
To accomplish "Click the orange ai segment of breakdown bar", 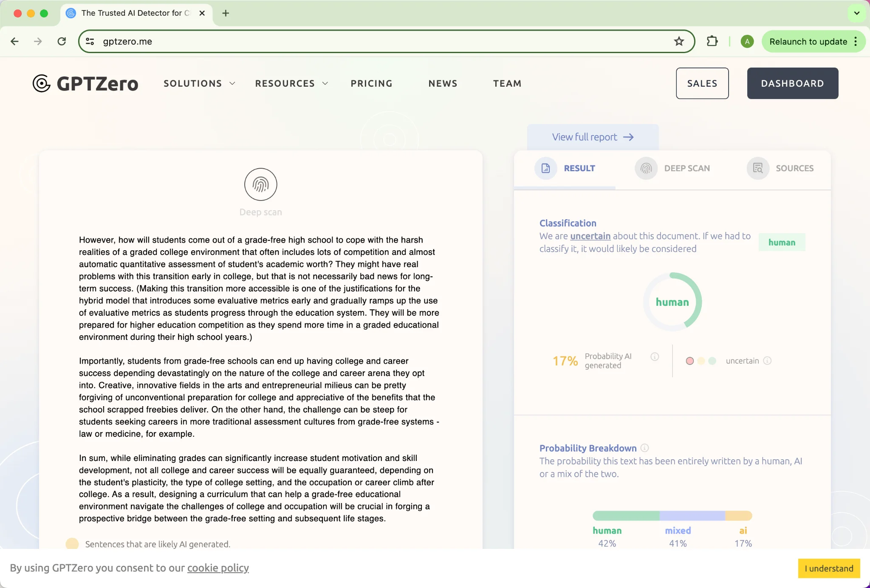I will pos(739,516).
